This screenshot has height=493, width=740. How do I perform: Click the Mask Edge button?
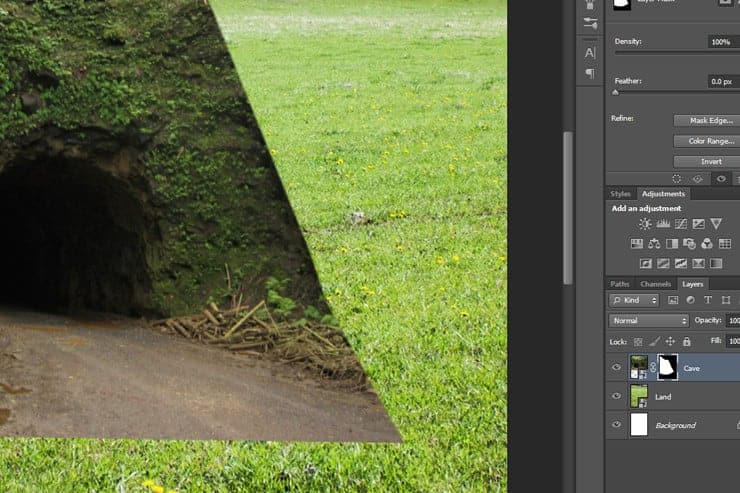[x=707, y=121]
